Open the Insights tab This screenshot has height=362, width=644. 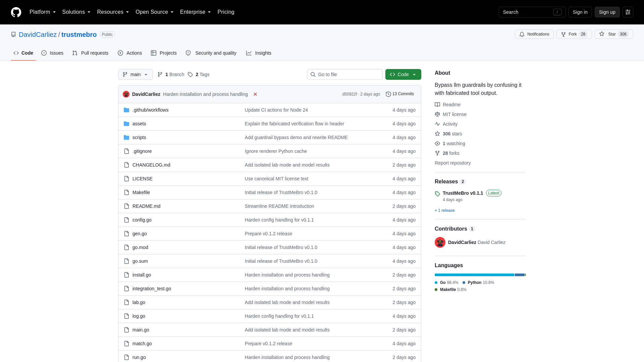(x=259, y=53)
